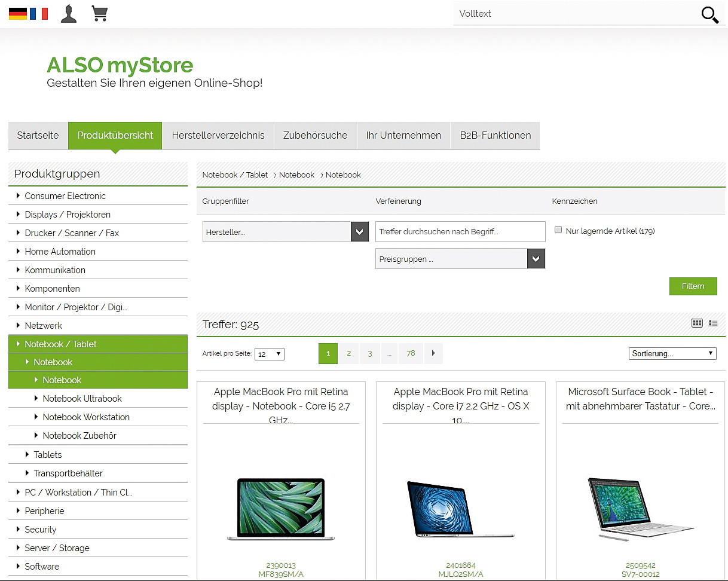This screenshot has width=728, height=581.
Task: Enable Nur lagernde Artikel checkbox
Action: (558, 230)
